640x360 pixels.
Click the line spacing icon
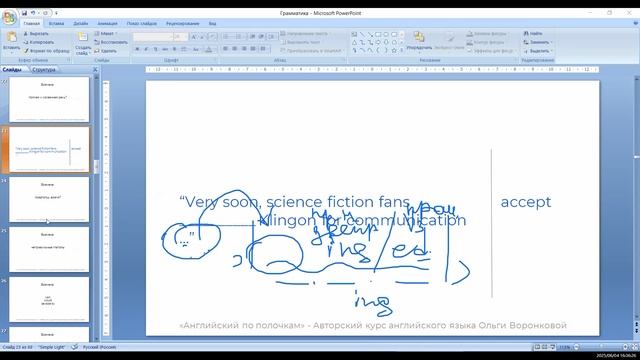click(272, 36)
